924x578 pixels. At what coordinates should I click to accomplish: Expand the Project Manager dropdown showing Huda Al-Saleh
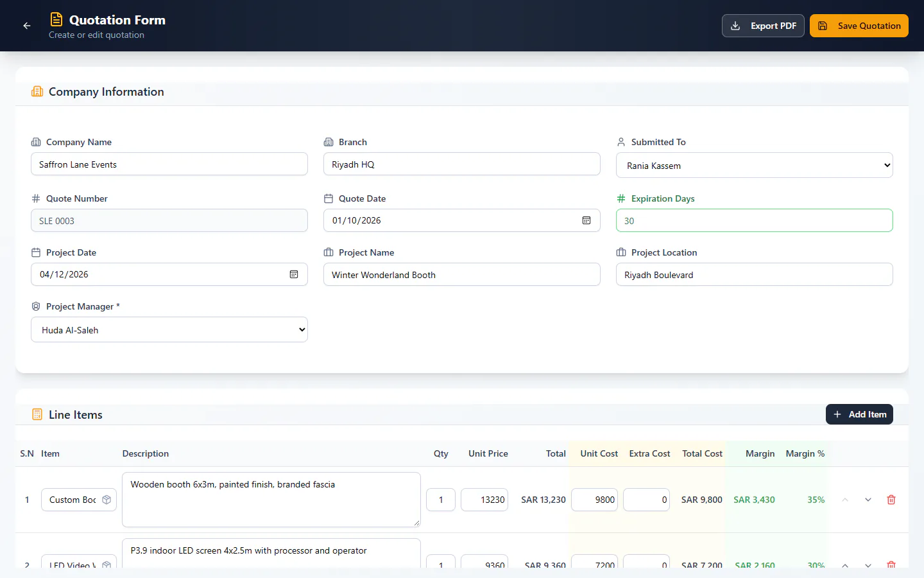pyautogui.click(x=169, y=329)
